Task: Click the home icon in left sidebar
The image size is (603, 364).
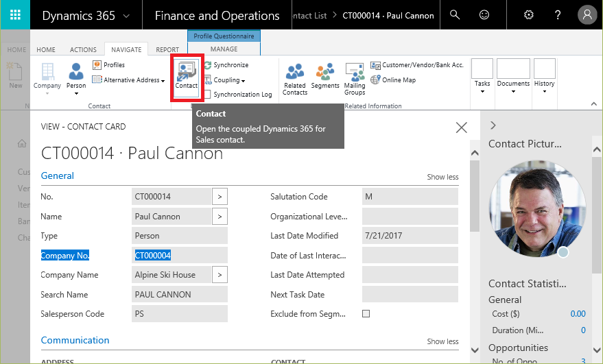Action: (x=22, y=143)
